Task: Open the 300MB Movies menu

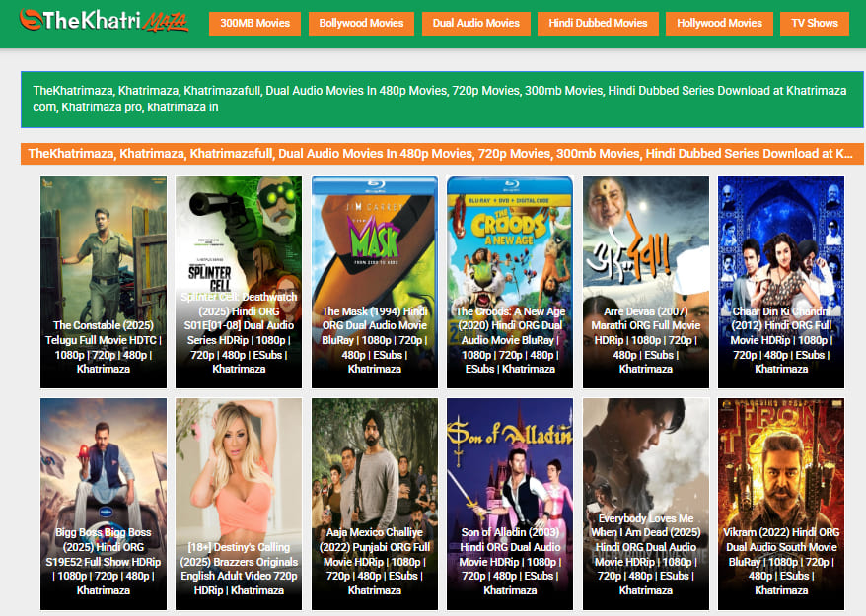Action: 254,23
